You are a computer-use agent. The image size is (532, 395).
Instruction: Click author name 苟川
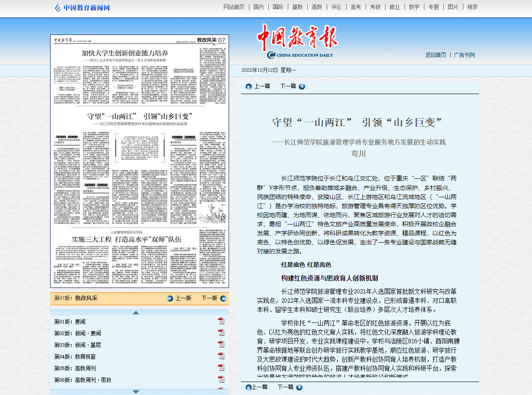tap(358, 154)
